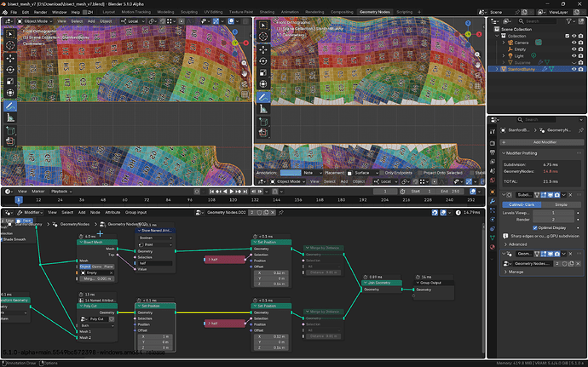
Task: Expand the Camera item in outliner
Action: point(504,43)
